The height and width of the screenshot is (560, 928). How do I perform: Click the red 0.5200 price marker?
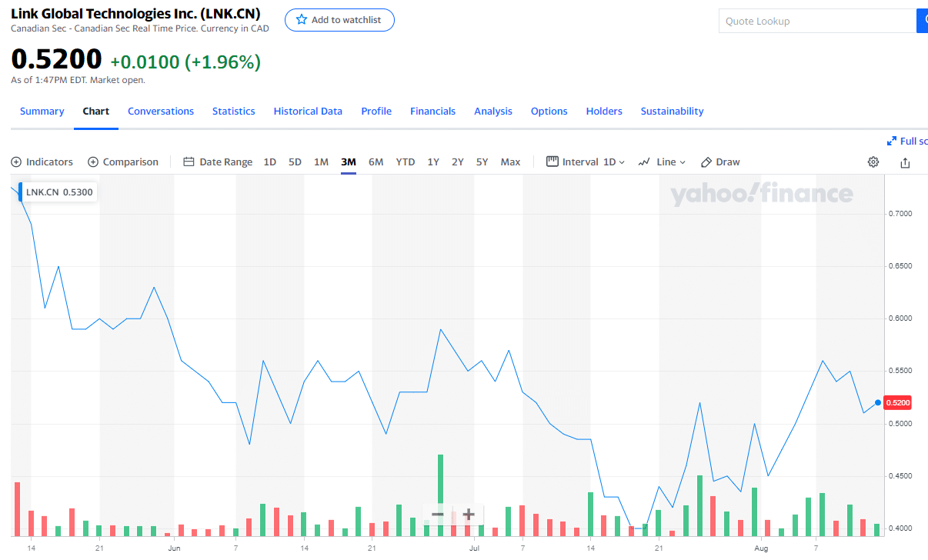tap(898, 402)
